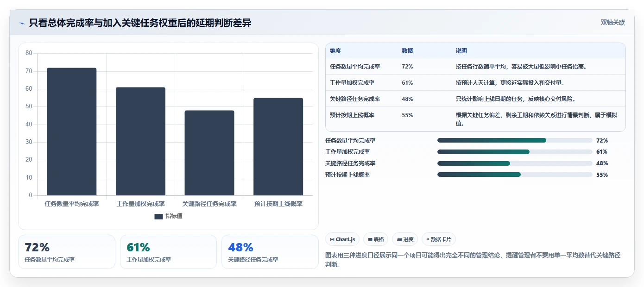Click the x-axis label 预计按期上线概率
Viewport: 644px width, 287px height.
click(278, 204)
